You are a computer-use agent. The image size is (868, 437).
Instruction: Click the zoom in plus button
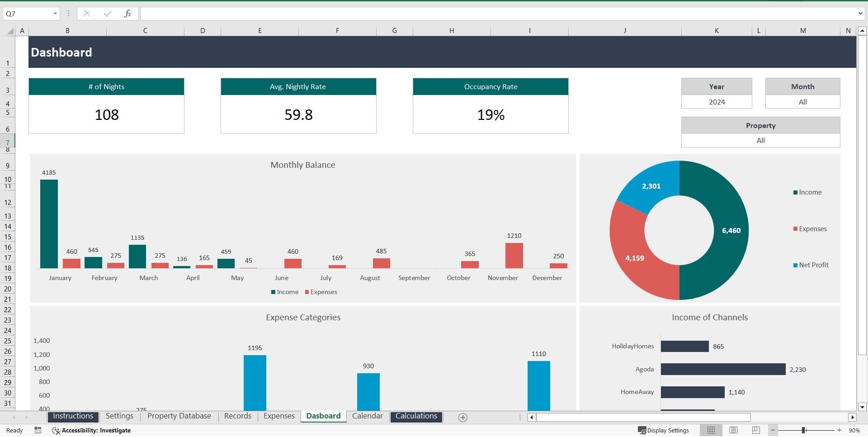[x=839, y=430]
